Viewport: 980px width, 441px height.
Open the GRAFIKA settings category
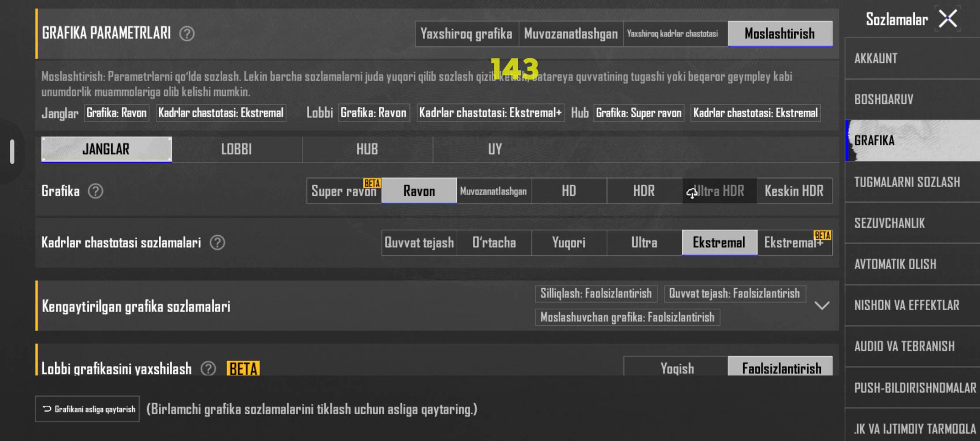(912, 140)
